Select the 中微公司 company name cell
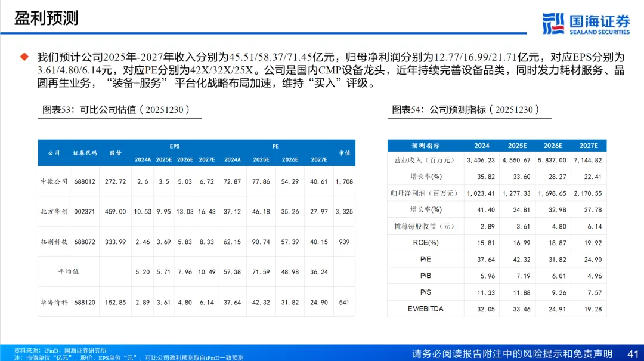 tap(54, 181)
